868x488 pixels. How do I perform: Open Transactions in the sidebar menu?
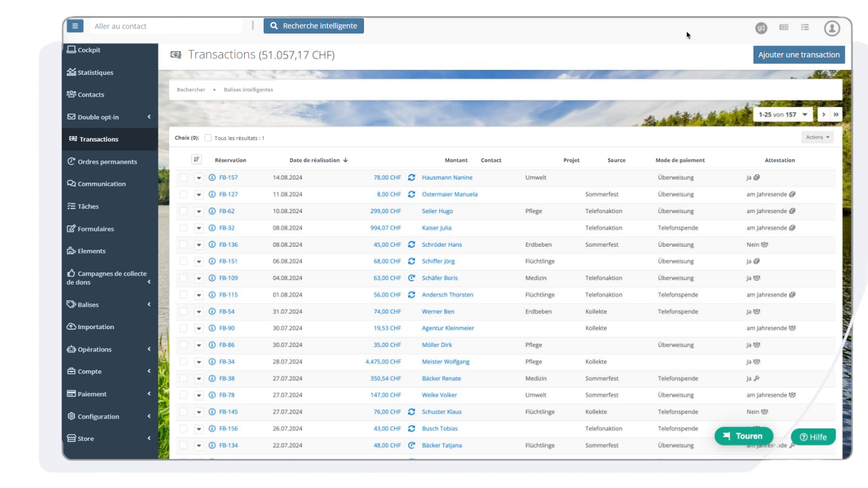click(x=100, y=139)
